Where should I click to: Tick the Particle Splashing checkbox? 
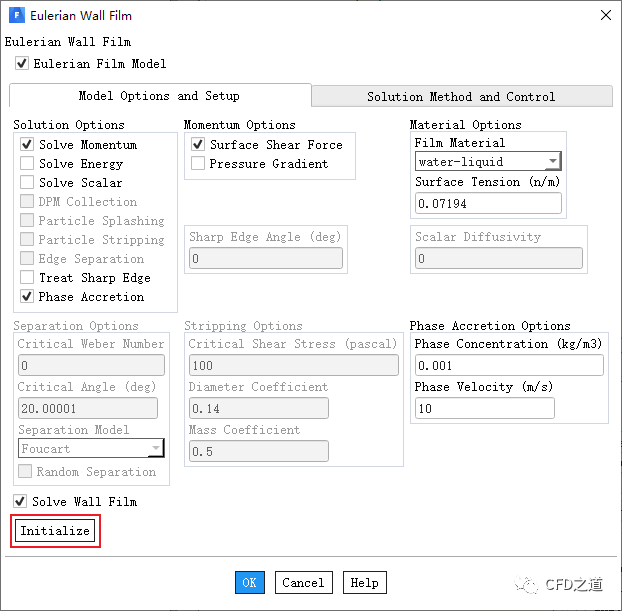click(27, 221)
